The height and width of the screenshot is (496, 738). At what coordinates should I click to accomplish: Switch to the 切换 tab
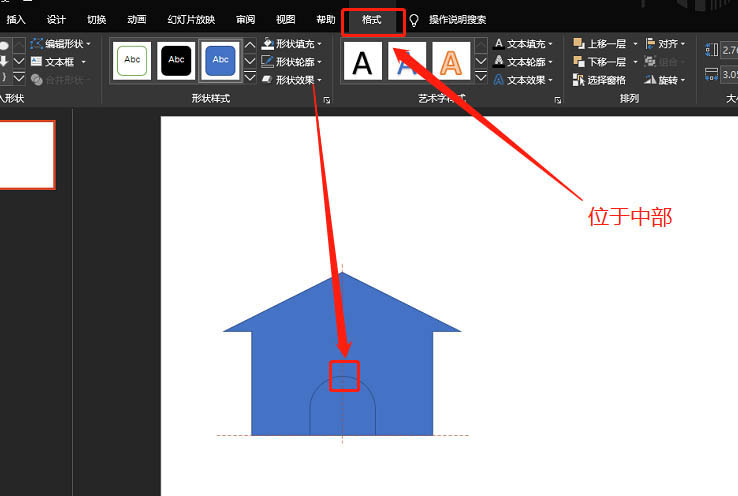96,20
